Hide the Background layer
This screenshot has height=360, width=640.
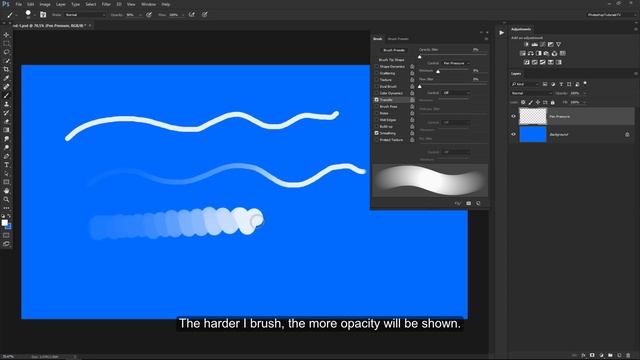coord(513,134)
